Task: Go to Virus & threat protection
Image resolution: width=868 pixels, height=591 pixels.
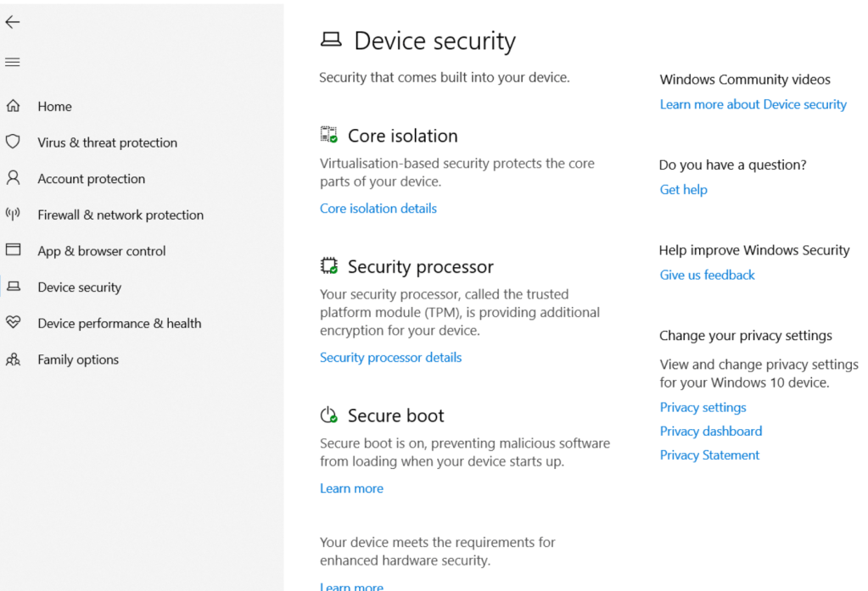Action: click(107, 142)
